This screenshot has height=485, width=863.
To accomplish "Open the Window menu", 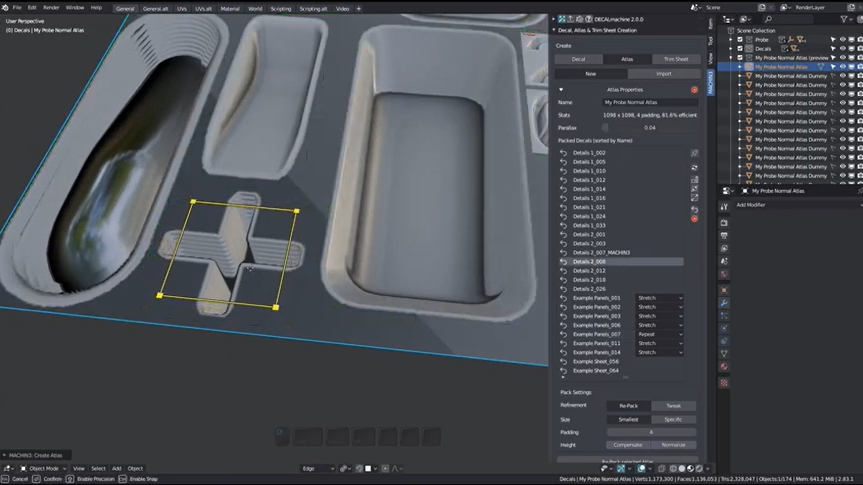I will coord(75,8).
